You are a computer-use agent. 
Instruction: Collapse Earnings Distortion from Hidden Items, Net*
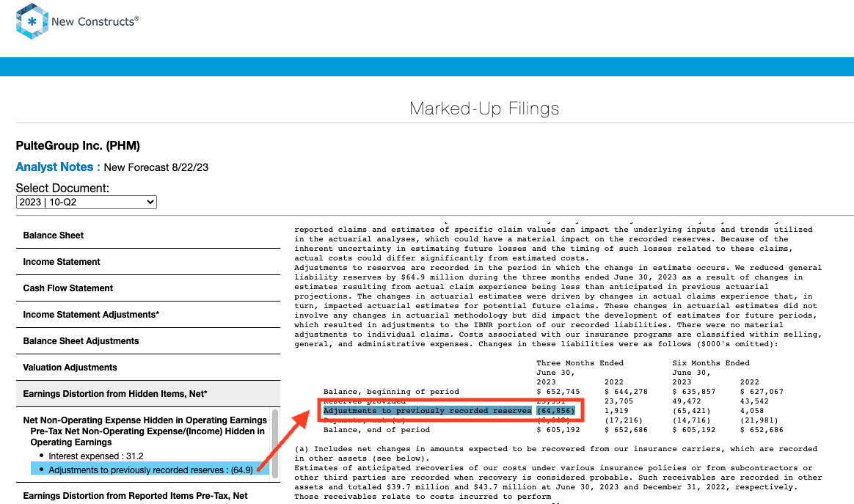tap(148, 394)
